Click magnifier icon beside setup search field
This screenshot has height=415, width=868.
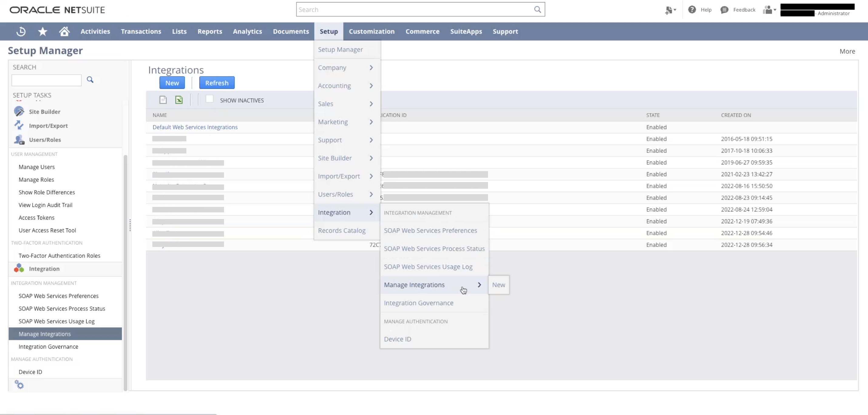pos(90,80)
